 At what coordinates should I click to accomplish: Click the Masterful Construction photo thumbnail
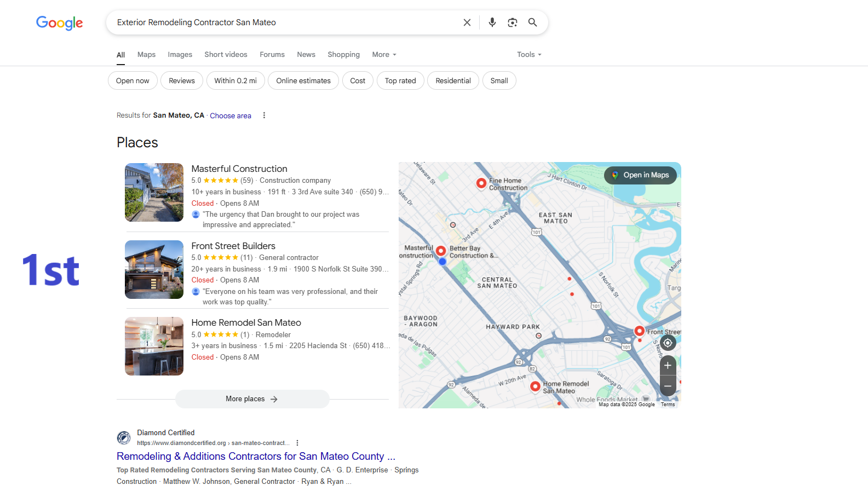[x=154, y=192]
